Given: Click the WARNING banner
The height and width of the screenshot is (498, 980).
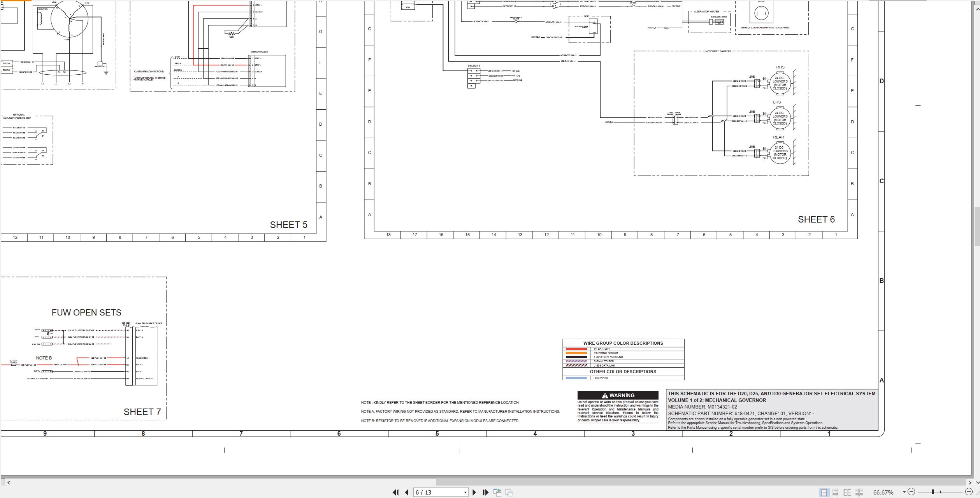Looking at the screenshot, I should tap(618, 395).
